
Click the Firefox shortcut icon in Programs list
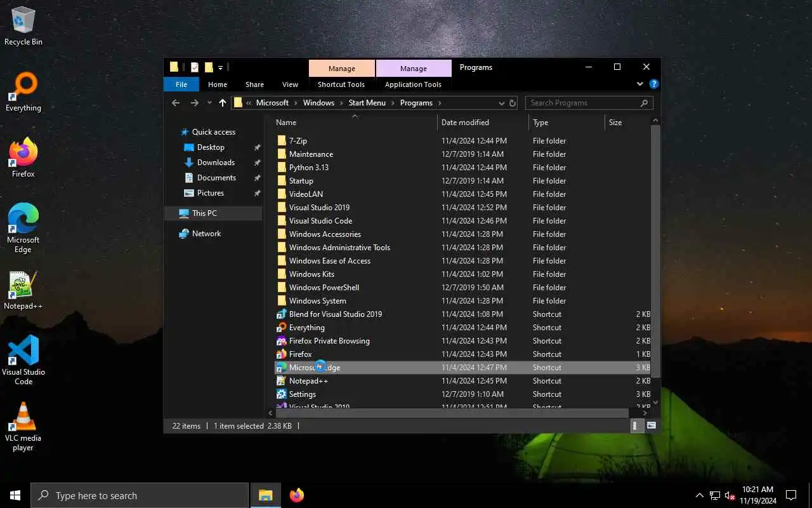pyautogui.click(x=282, y=354)
